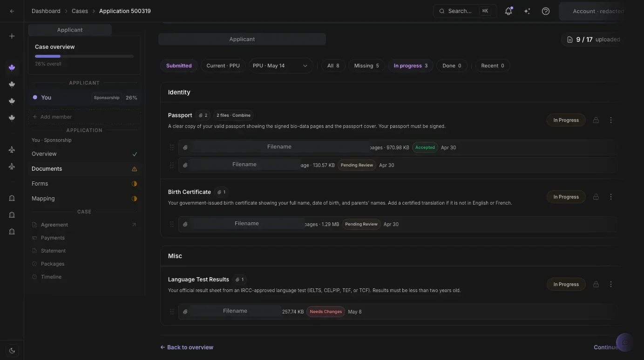
Task: Click the document icon in the uploaded counter
Action: point(569,40)
